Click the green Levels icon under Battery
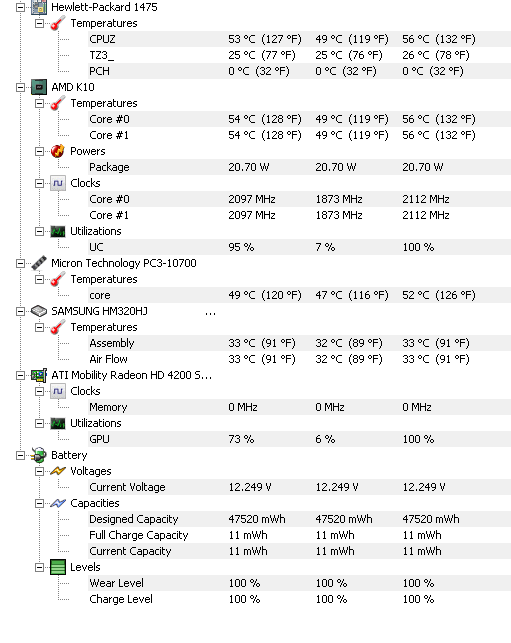 pos(58,567)
